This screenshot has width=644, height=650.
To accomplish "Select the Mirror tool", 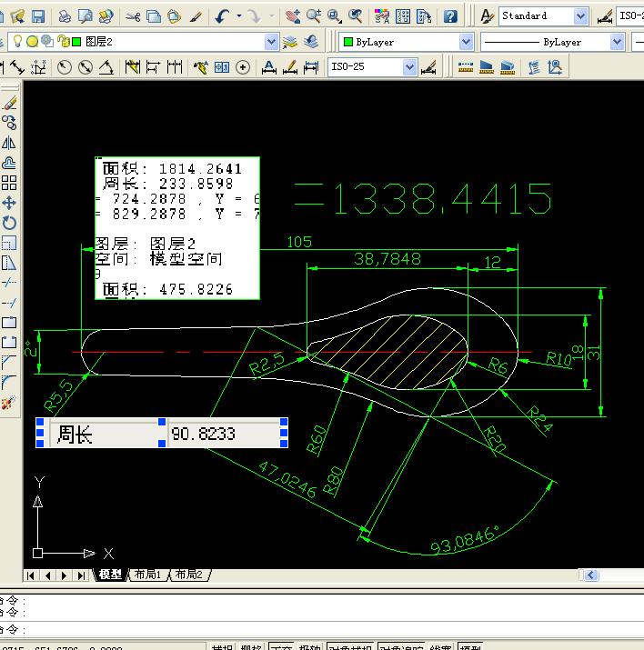I will tap(9, 143).
